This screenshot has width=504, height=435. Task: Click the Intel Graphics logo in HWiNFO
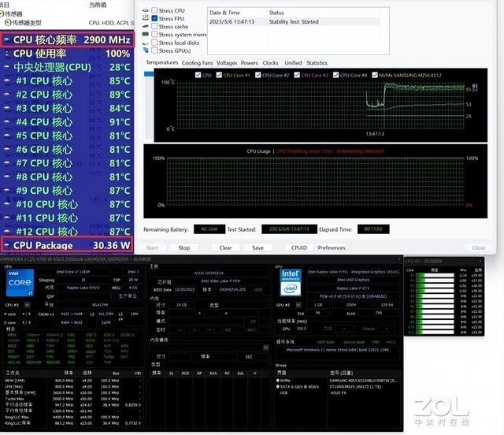pyautogui.click(x=291, y=282)
